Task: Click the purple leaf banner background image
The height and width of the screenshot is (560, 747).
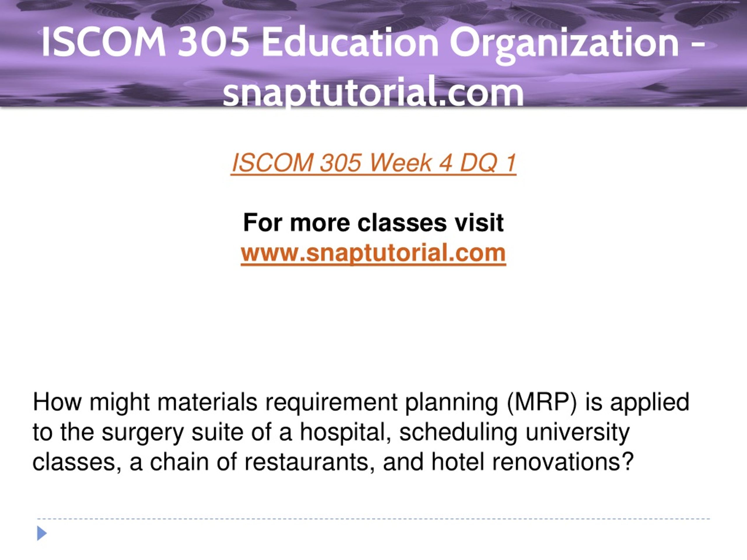Action: [x=373, y=54]
